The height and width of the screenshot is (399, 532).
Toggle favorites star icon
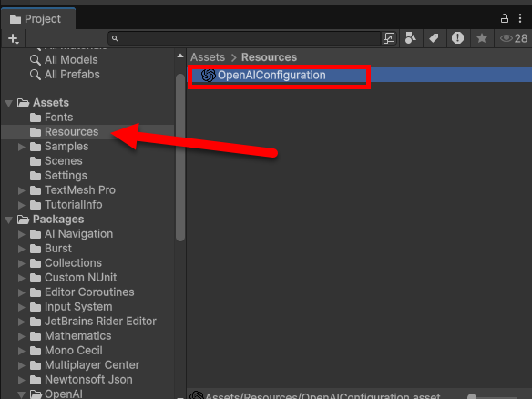pyautogui.click(x=482, y=38)
